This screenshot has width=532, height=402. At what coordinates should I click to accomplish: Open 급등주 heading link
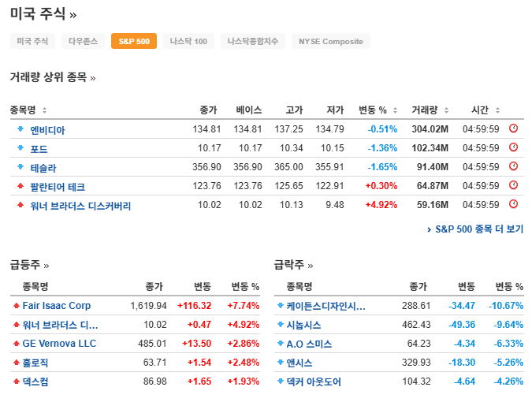click(29, 265)
